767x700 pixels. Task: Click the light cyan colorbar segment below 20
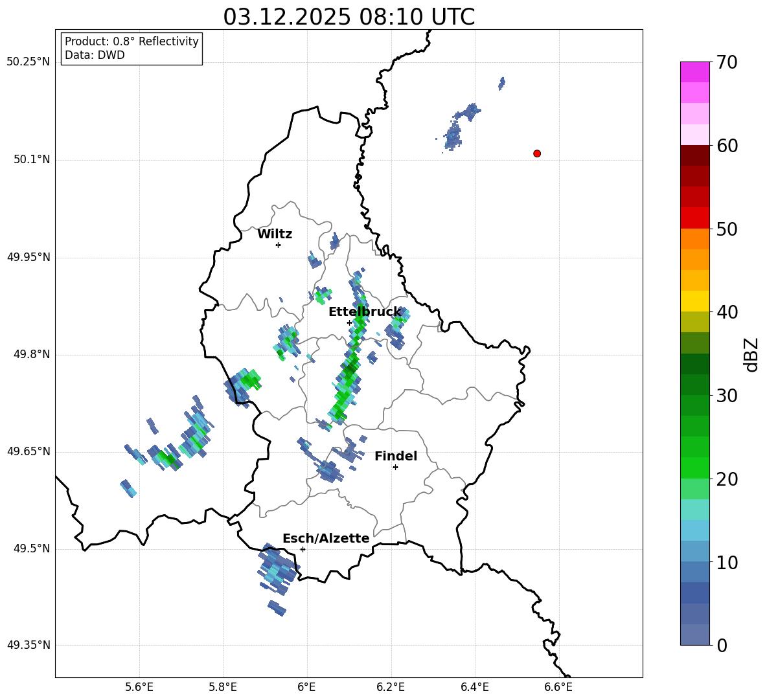[x=694, y=510]
